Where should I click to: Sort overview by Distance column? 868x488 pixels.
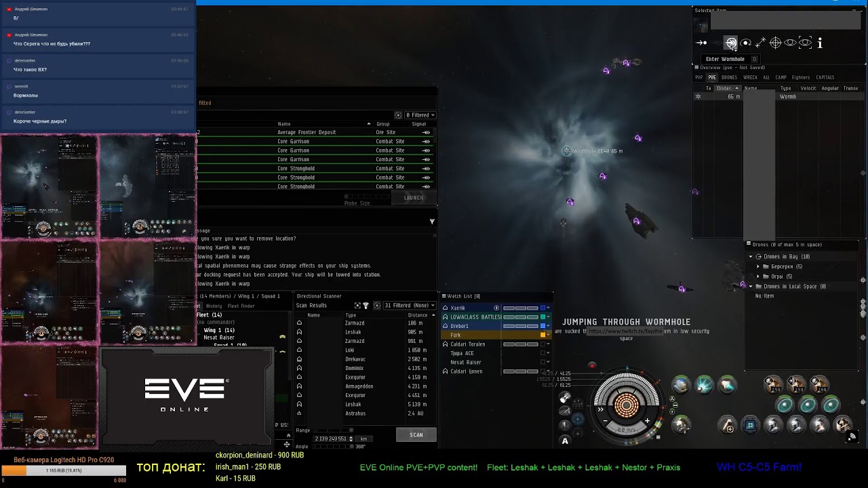[728, 88]
